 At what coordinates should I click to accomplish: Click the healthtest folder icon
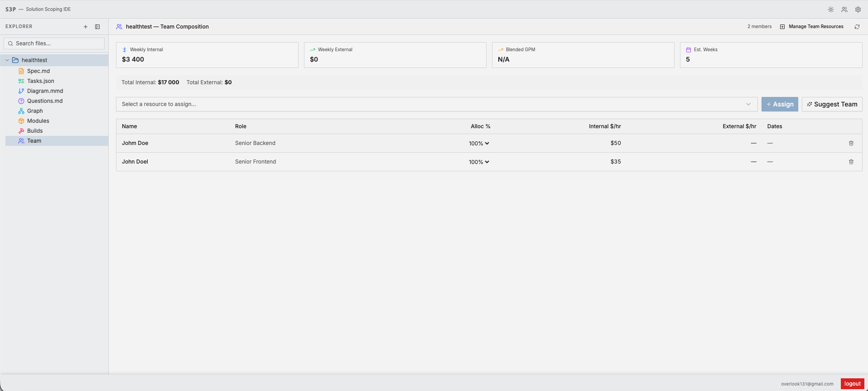(15, 60)
